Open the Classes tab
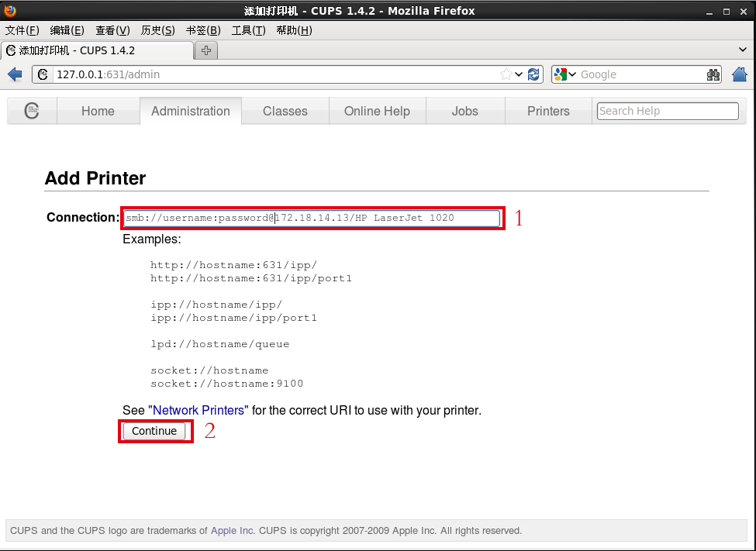The width and height of the screenshot is (756, 551). click(x=285, y=111)
